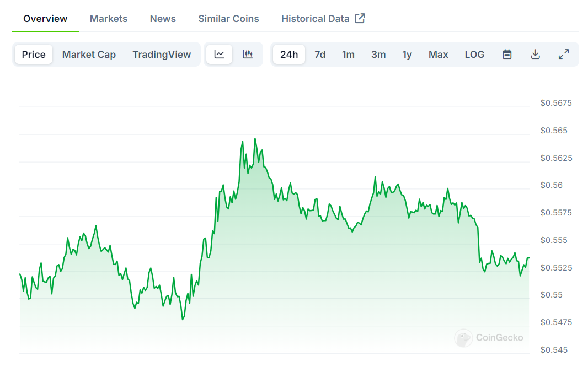This screenshot has width=588, height=367.
Task: Show the Max time range
Action: pyautogui.click(x=439, y=55)
